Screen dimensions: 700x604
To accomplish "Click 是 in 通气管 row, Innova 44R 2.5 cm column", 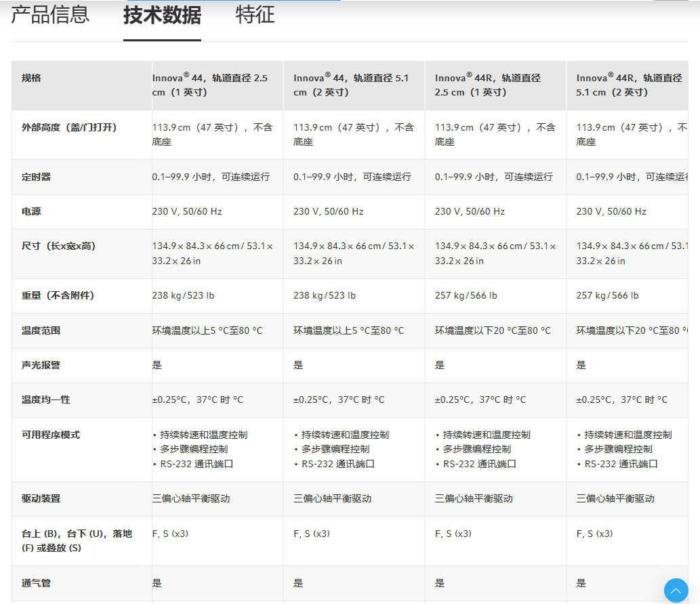I will pyautogui.click(x=440, y=583).
